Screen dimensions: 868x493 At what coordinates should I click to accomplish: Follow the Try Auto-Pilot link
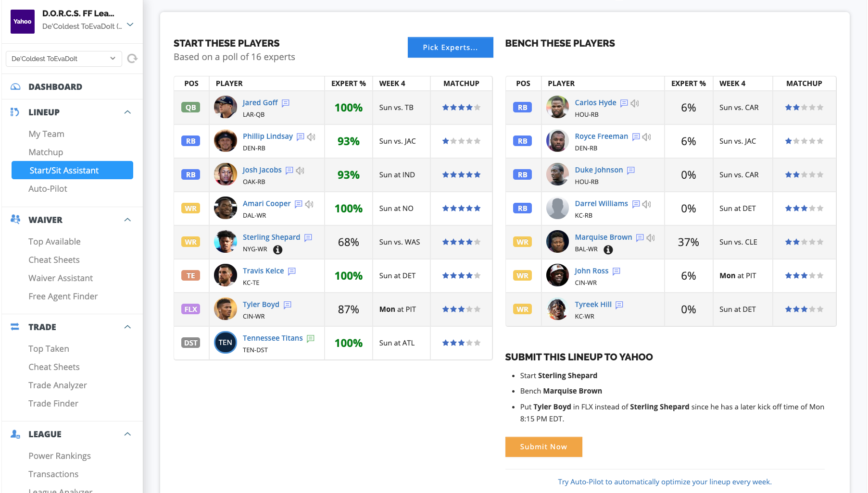click(x=665, y=481)
